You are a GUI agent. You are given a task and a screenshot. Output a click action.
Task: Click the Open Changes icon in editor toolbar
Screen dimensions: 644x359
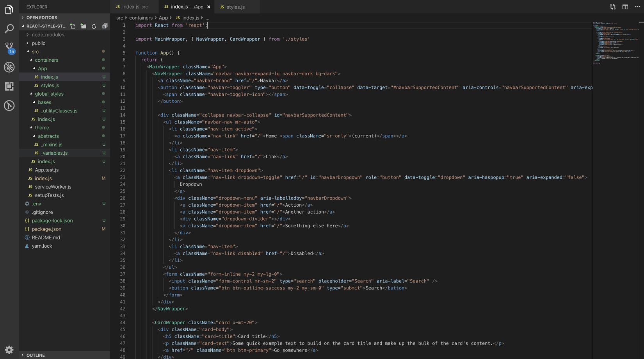[x=613, y=7]
